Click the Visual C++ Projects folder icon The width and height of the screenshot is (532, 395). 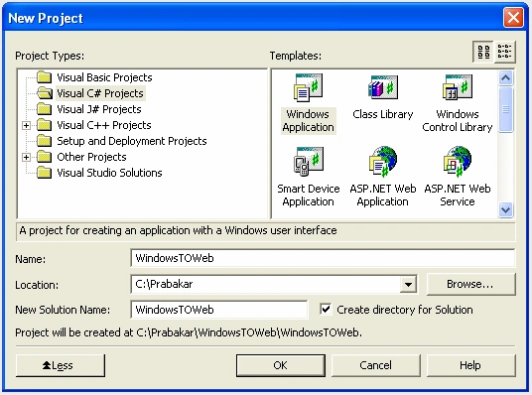point(44,125)
